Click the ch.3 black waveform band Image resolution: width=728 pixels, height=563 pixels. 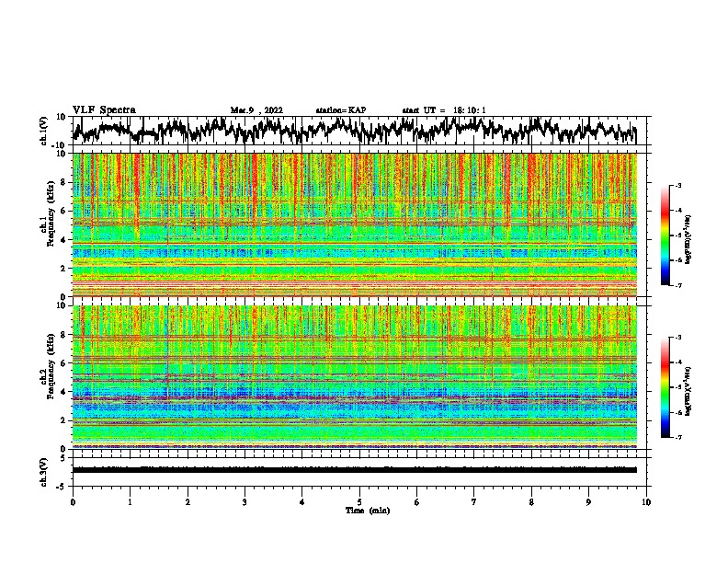(355, 470)
